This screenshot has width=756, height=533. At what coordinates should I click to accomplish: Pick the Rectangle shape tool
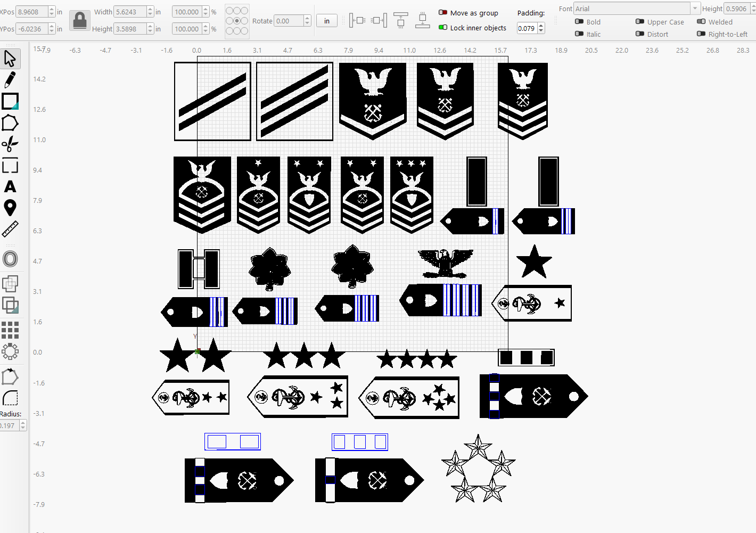coord(10,101)
